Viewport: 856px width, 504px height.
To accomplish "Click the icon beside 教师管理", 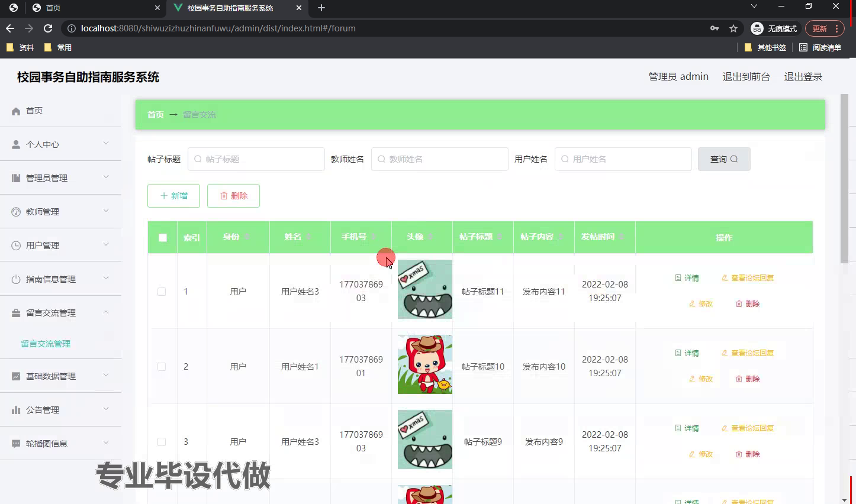I will click(x=16, y=212).
